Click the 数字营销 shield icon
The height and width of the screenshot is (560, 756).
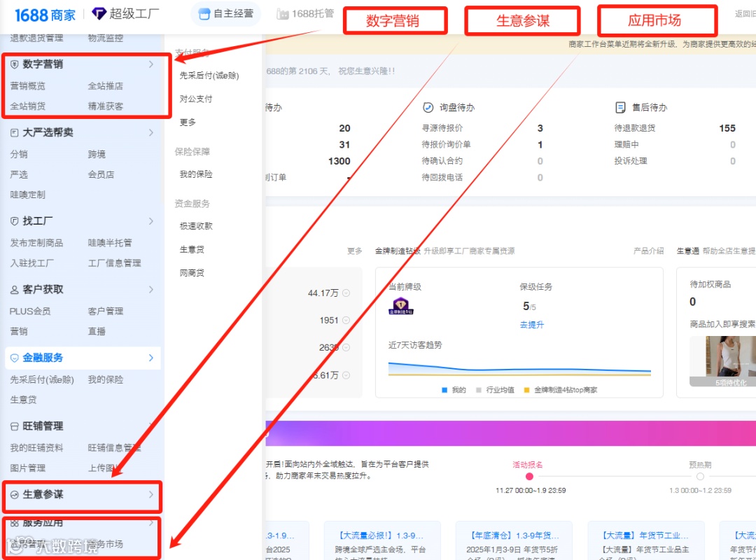[15, 64]
